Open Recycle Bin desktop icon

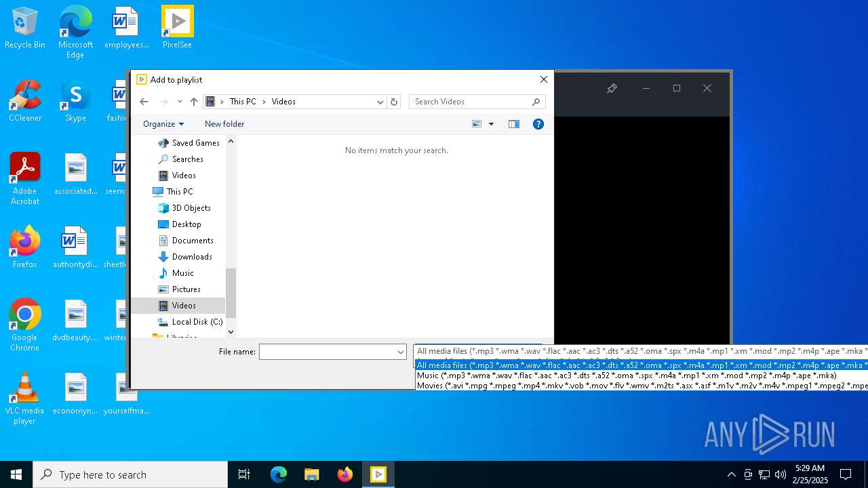tap(25, 28)
